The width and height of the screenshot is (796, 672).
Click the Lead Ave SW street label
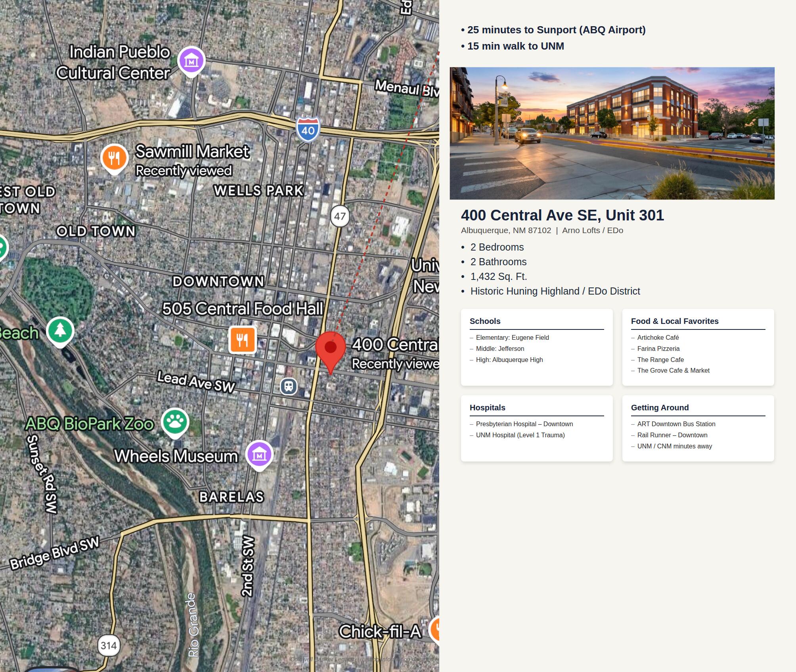click(196, 382)
